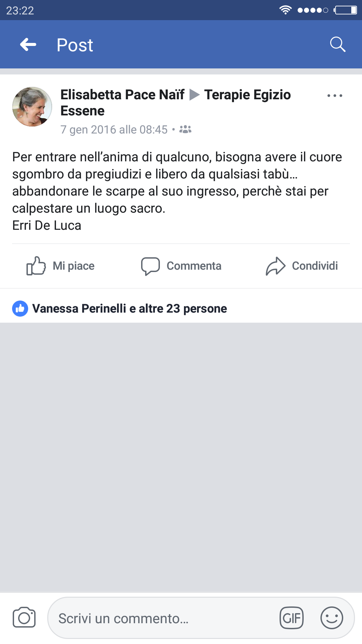Open search with magnifying glass icon
Viewport: 362px width, 644px height.
click(x=338, y=45)
